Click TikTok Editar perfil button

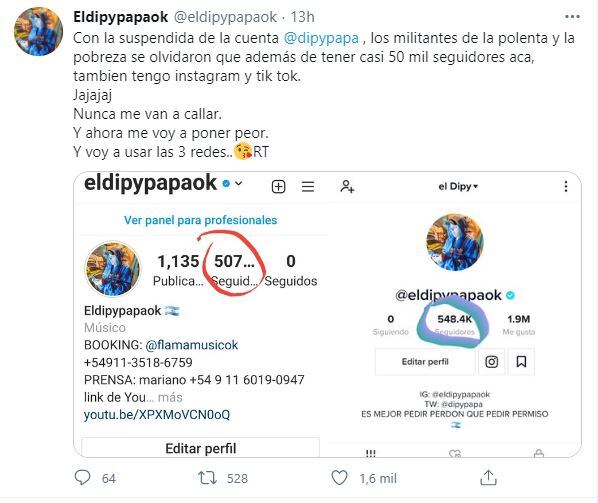click(425, 362)
